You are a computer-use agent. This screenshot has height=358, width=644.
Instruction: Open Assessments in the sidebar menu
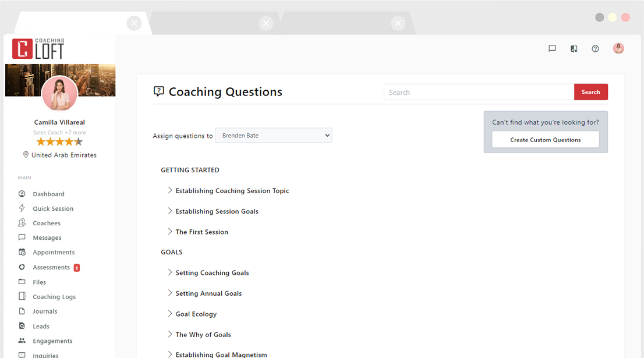51,267
